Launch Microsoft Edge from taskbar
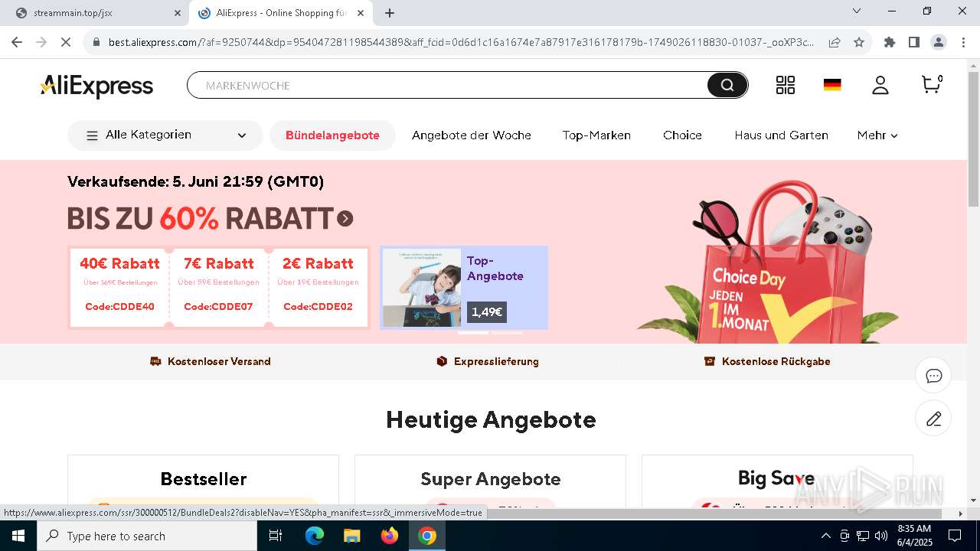Image resolution: width=980 pixels, height=551 pixels. (x=315, y=536)
